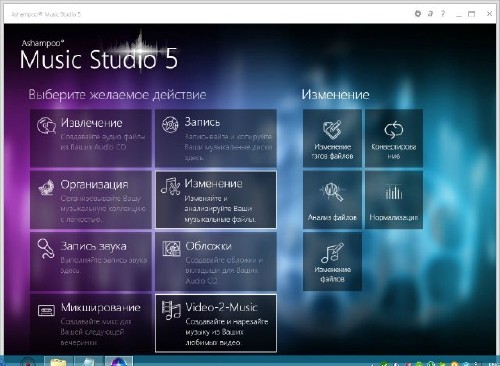Click the cassette icon for Микширование
The height and width of the screenshot is (366, 500).
(x=46, y=310)
